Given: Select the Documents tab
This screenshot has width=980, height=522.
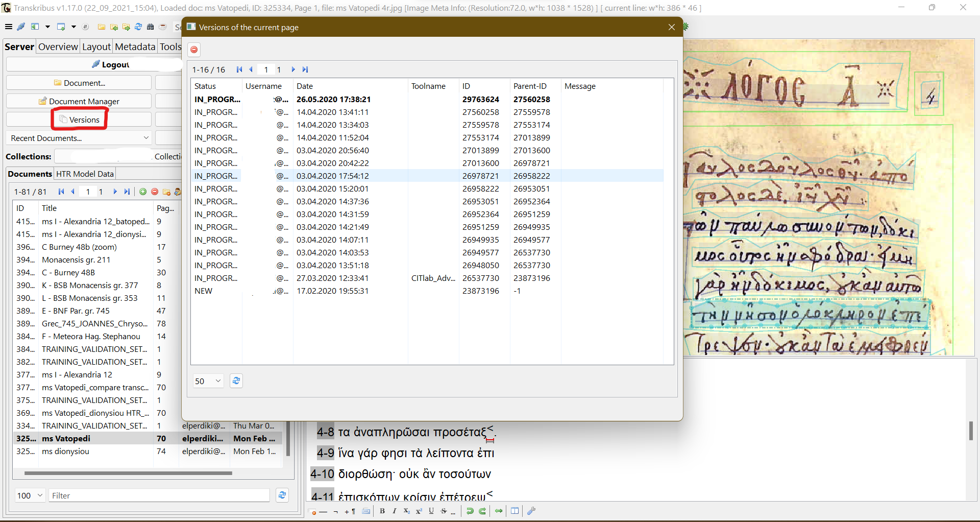Looking at the screenshot, I should (x=30, y=174).
